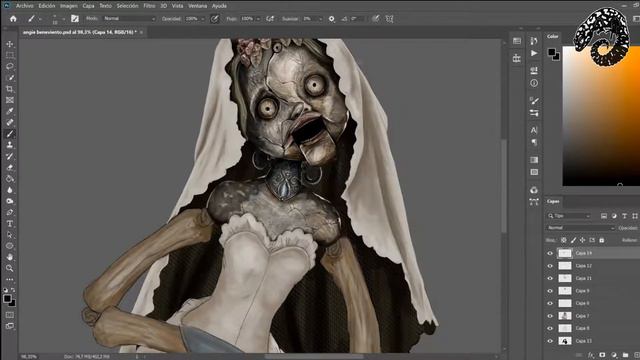Select the Horizontal Type tool
This screenshot has width=640, height=360.
pyautogui.click(x=10, y=224)
